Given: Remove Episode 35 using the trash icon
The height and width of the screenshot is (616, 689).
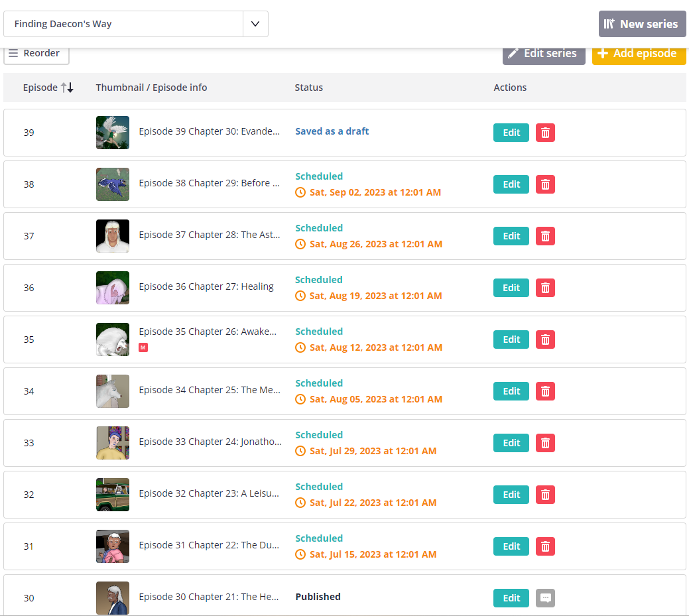Looking at the screenshot, I should [545, 339].
